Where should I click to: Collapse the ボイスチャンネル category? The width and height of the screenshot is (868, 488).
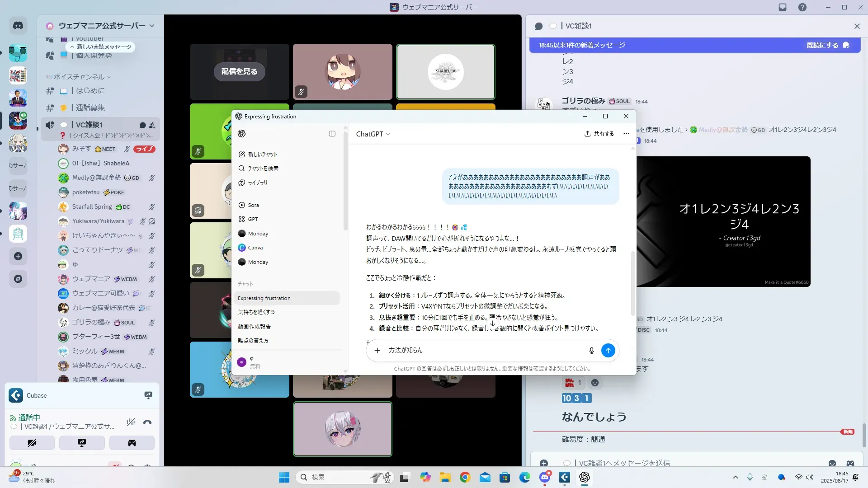pyautogui.click(x=79, y=77)
